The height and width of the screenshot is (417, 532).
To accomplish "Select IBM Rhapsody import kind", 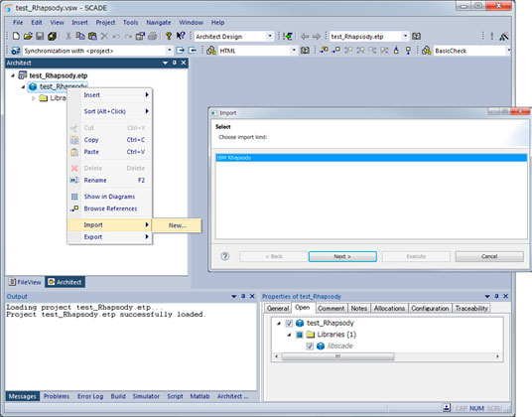I will click(371, 158).
